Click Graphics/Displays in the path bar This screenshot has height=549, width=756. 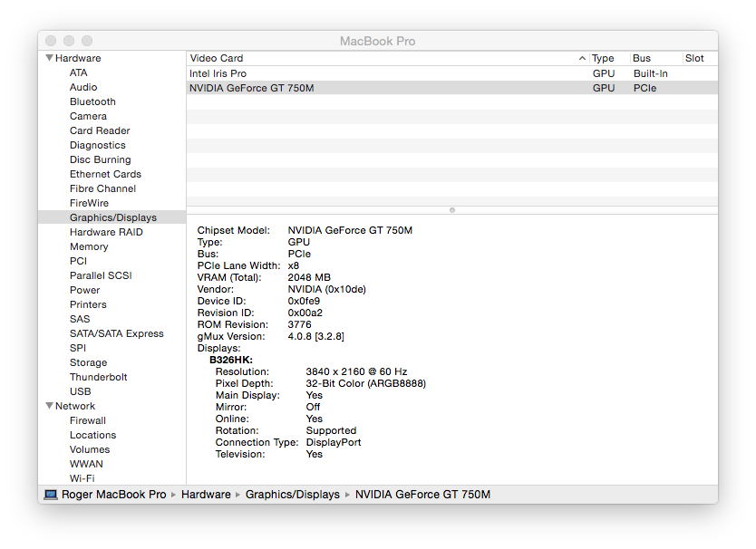(293, 495)
